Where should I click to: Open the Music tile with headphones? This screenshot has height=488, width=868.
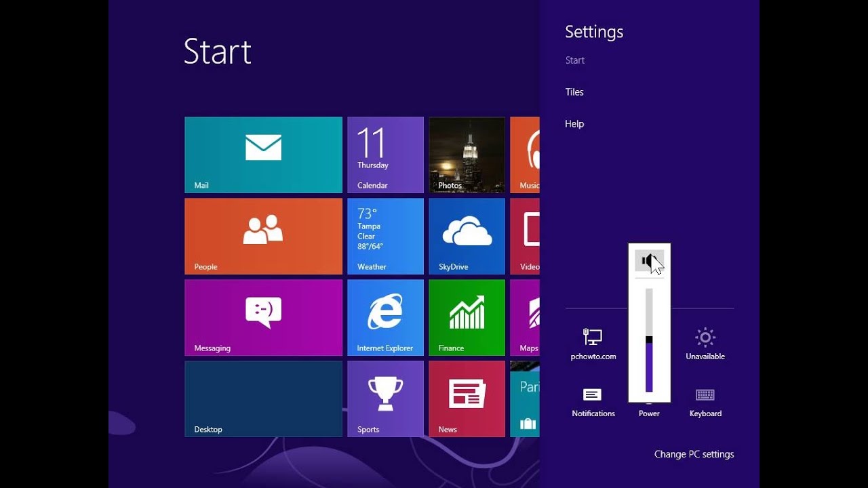525,155
